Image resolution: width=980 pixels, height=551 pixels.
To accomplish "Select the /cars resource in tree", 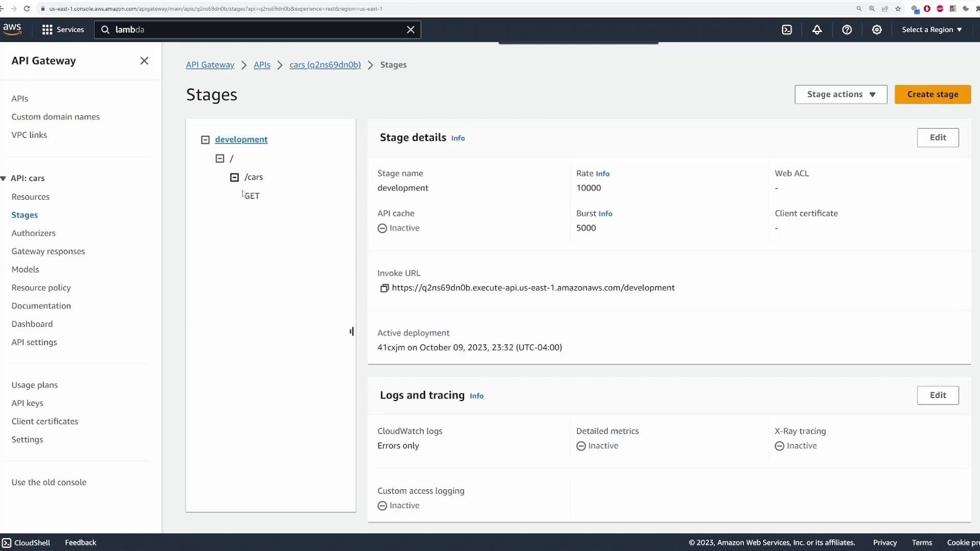I will click(254, 177).
